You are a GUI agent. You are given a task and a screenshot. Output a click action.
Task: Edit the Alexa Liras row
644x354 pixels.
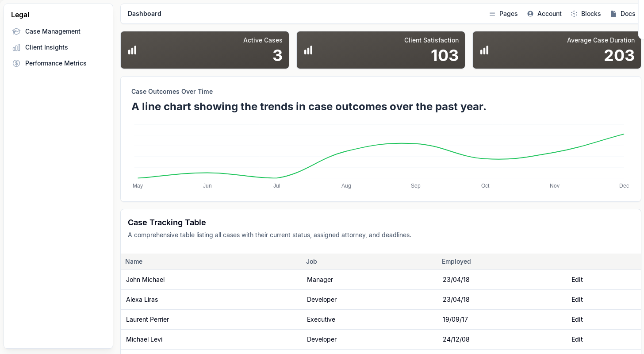(577, 300)
